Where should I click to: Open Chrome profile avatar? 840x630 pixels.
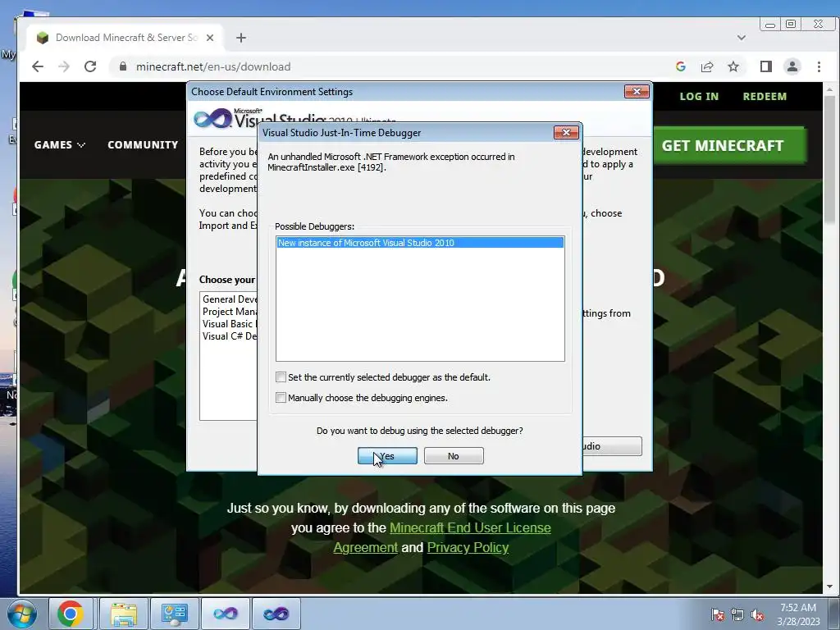pos(792,66)
